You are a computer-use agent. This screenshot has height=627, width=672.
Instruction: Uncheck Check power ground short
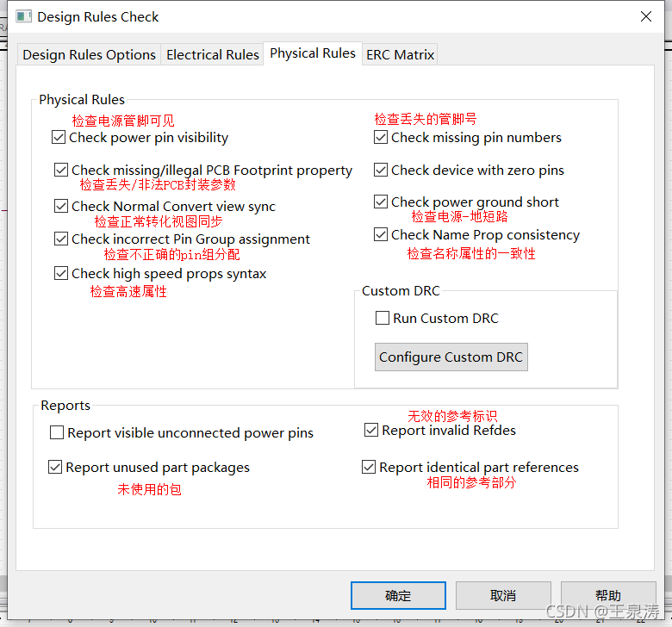(381, 202)
